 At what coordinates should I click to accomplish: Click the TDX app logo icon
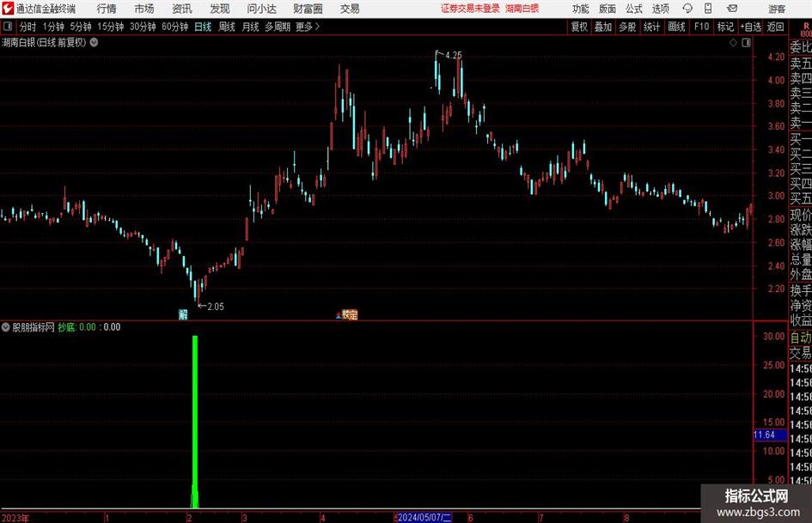coord(8,9)
